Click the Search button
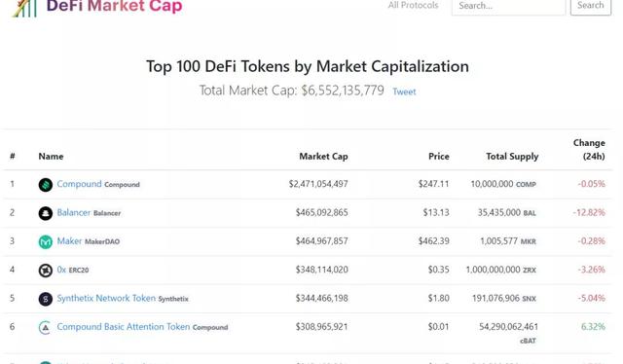 [591, 7]
